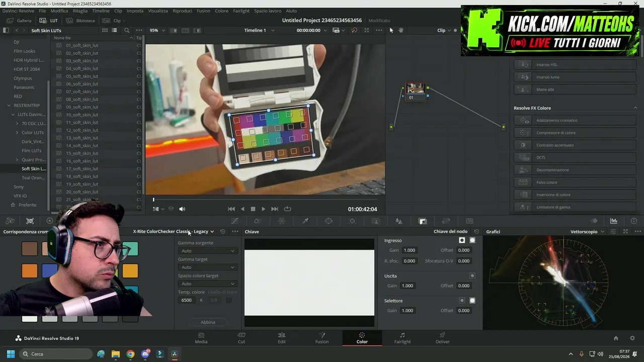Mute the viewer audio
The height and width of the screenshot is (362, 644).
click(182, 209)
